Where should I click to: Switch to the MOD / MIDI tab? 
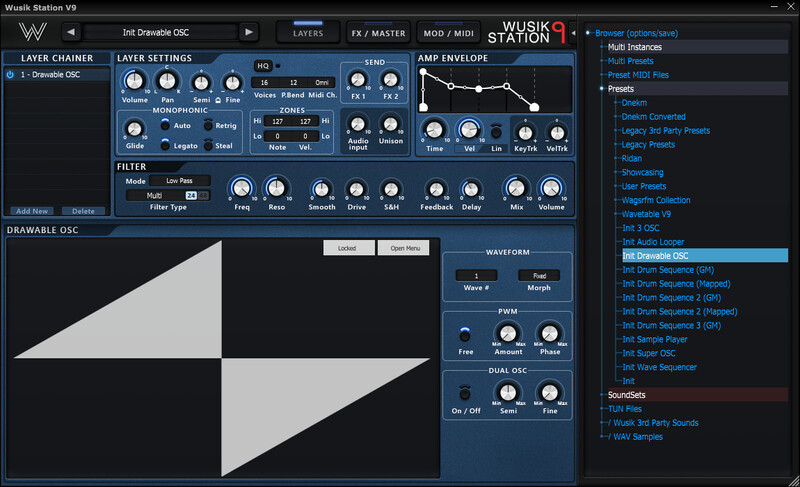point(448,33)
